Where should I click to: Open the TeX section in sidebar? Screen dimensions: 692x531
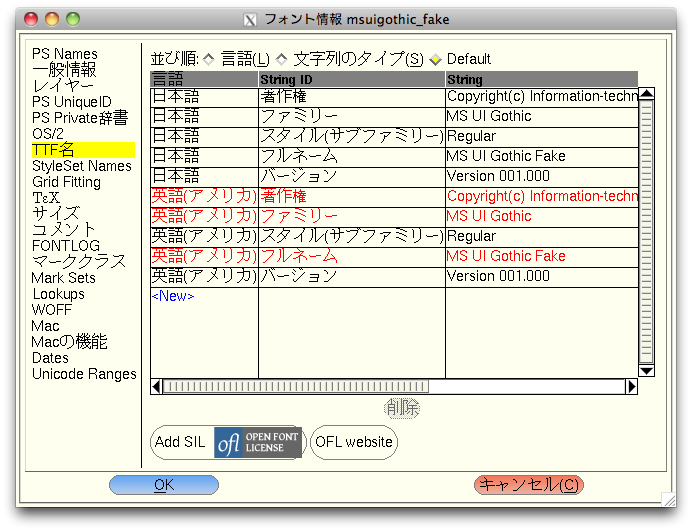[46, 198]
